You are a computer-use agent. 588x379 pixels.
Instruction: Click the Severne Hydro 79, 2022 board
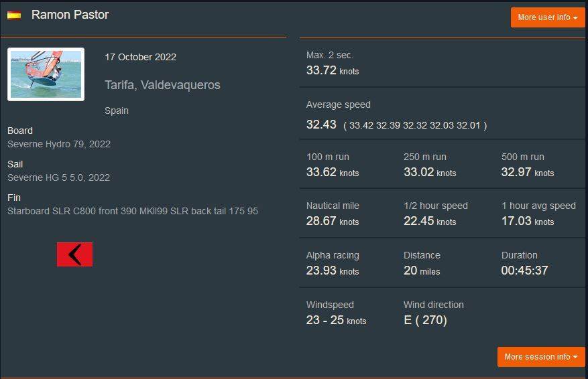[x=59, y=144]
